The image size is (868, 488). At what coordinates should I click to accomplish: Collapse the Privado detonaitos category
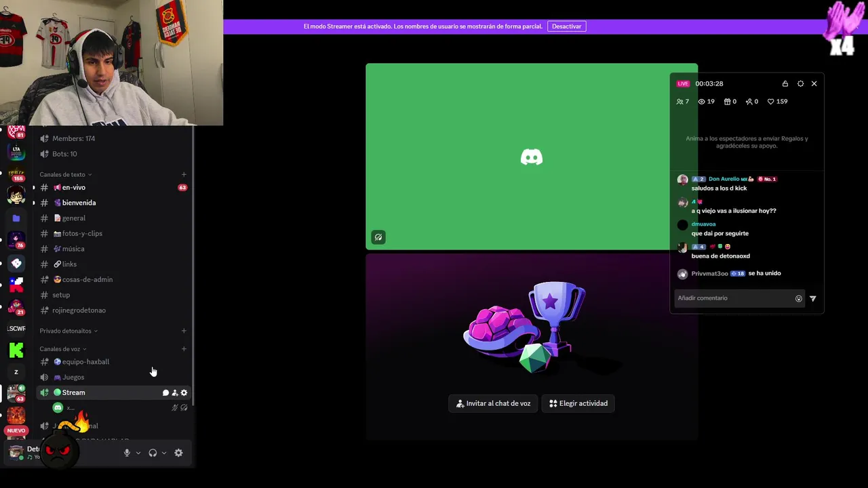tap(68, 331)
